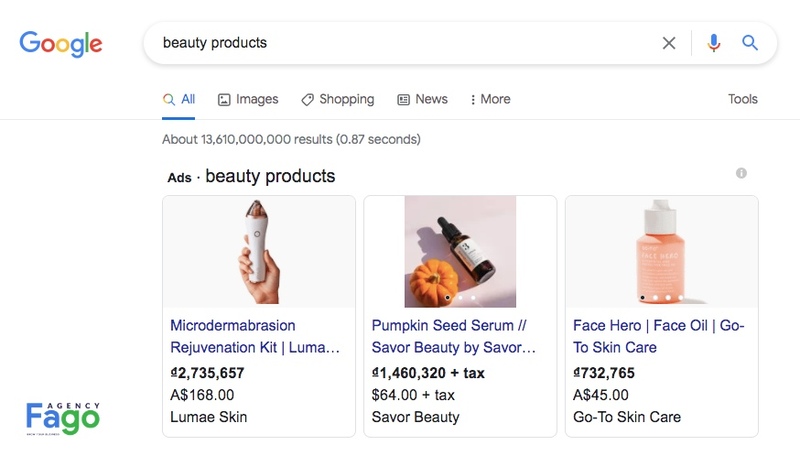Viewport: 800px width, 456px height.
Task: Select the All results tab
Action: (179, 99)
